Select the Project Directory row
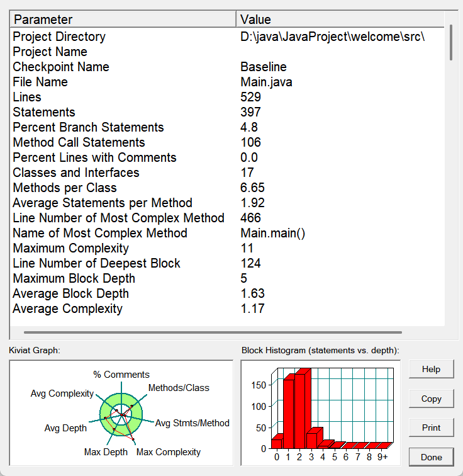Screen dimensions: 463x476 pos(227,37)
